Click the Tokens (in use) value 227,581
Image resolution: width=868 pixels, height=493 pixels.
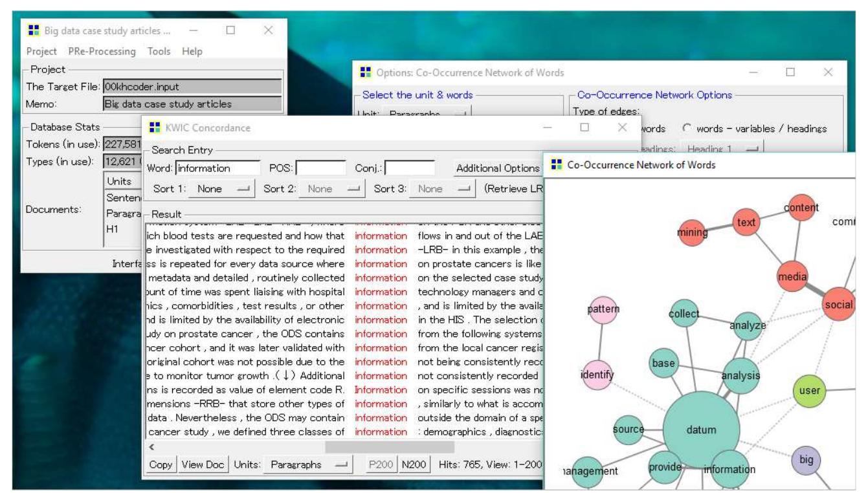click(122, 144)
